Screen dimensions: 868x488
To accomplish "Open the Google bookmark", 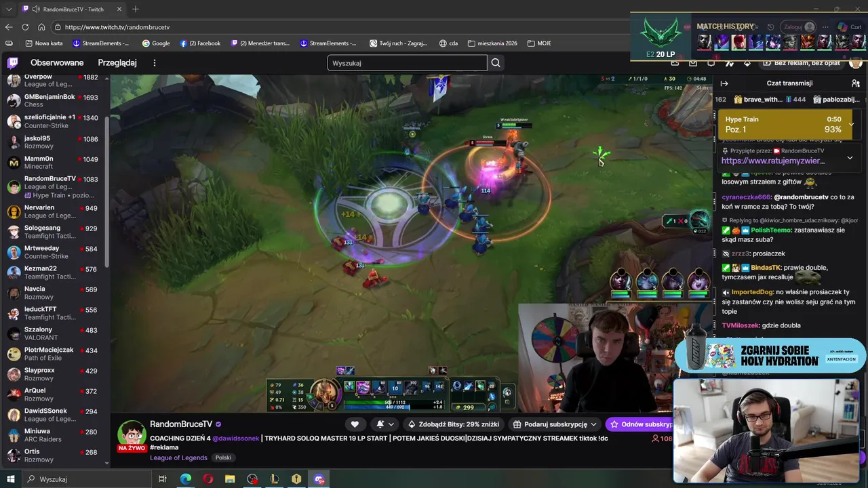I will [156, 43].
